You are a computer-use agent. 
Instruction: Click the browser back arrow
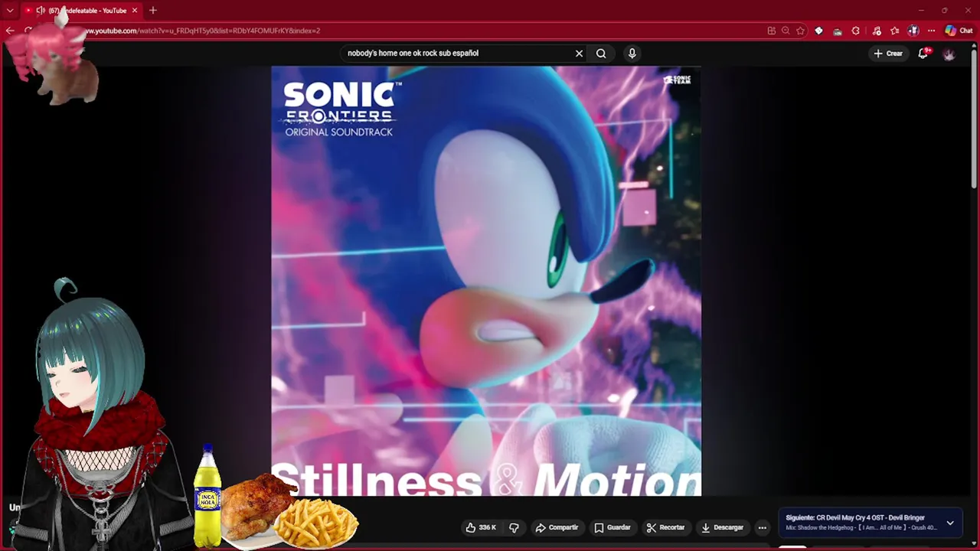[x=10, y=31]
